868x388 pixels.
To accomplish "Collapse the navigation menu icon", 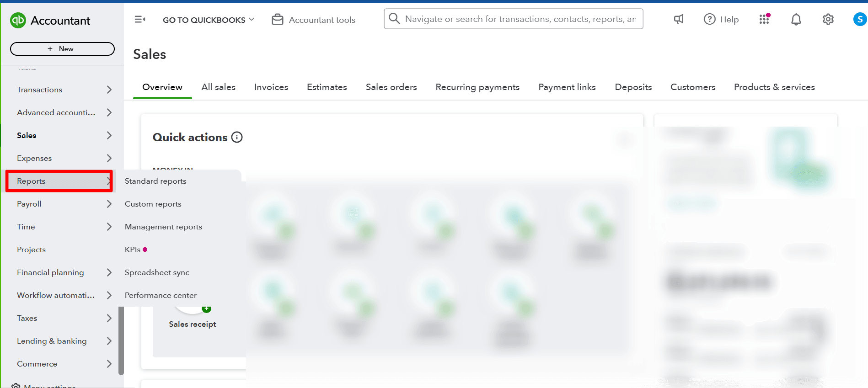I will point(140,20).
